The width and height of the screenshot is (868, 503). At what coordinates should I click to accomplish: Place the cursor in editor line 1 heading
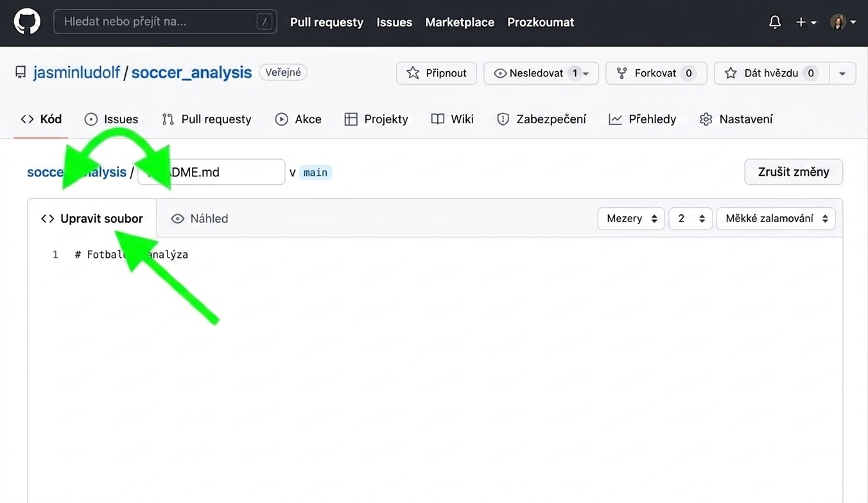coord(131,255)
